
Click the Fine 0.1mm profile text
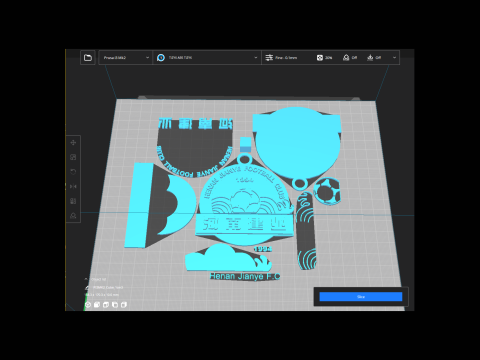click(286, 58)
